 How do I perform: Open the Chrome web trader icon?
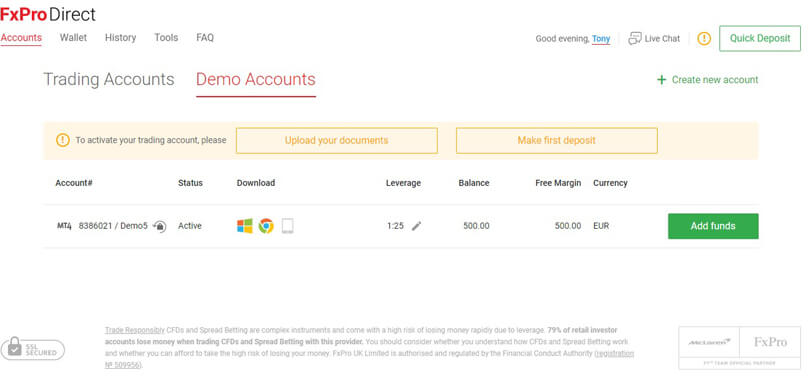coord(266,226)
